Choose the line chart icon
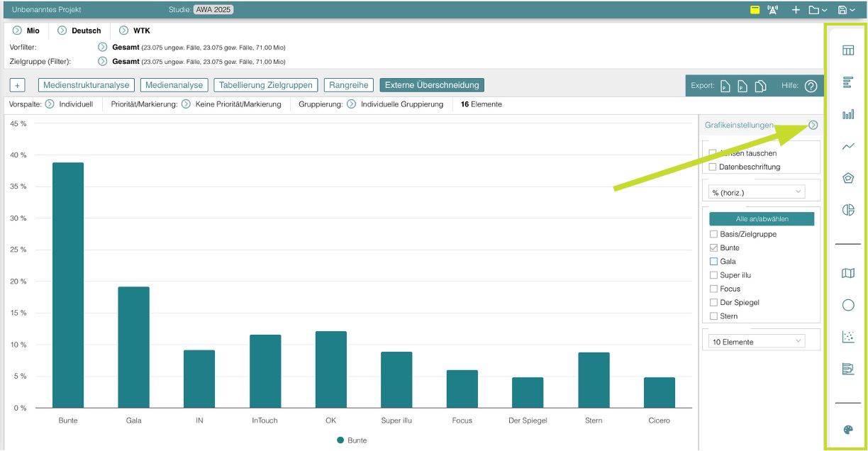 coord(847,147)
